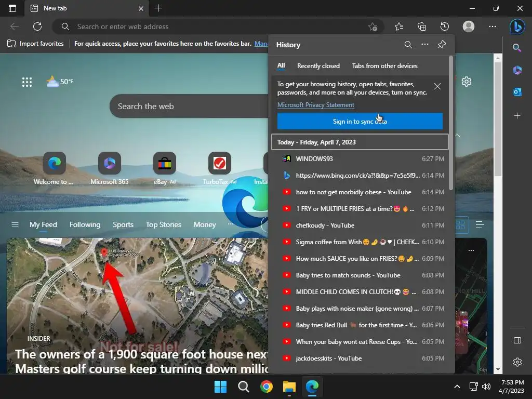
Task: Open File Explorer from taskbar
Action: [x=289, y=387]
